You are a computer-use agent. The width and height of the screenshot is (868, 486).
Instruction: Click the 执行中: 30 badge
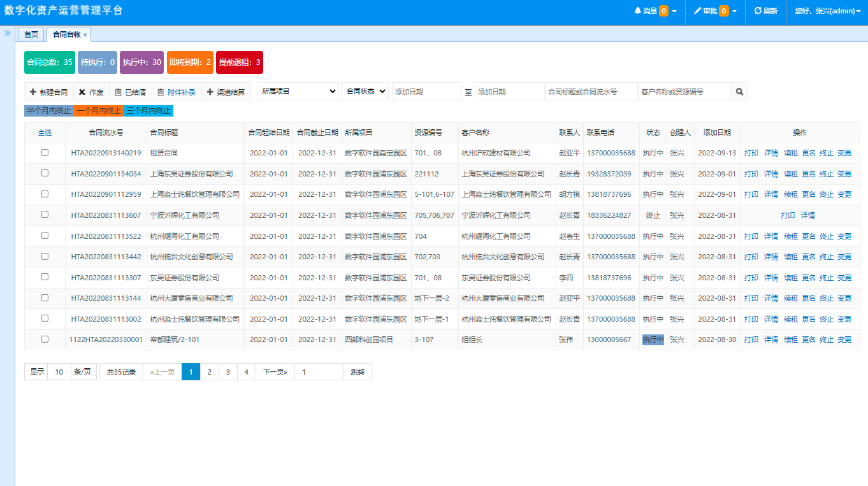142,62
